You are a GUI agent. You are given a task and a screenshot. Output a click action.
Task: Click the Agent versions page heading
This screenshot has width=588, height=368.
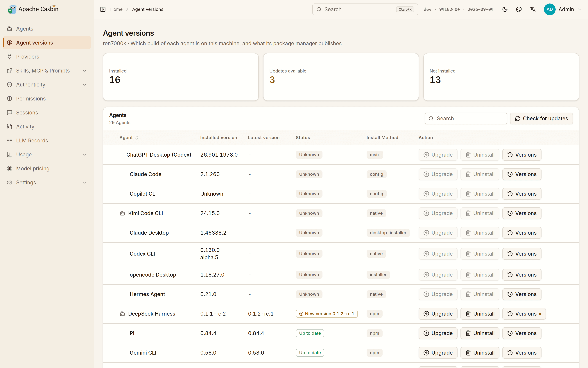pyautogui.click(x=128, y=33)
